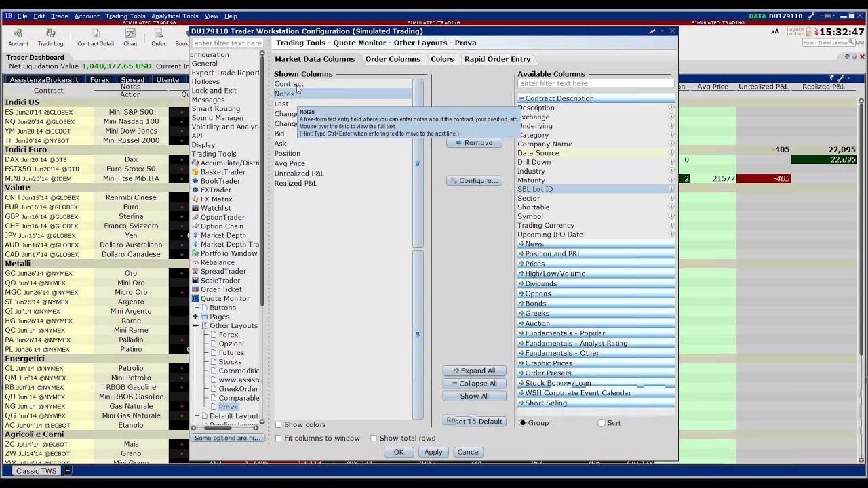
Task: Open the Colors tab
Action: coord(442,59)
